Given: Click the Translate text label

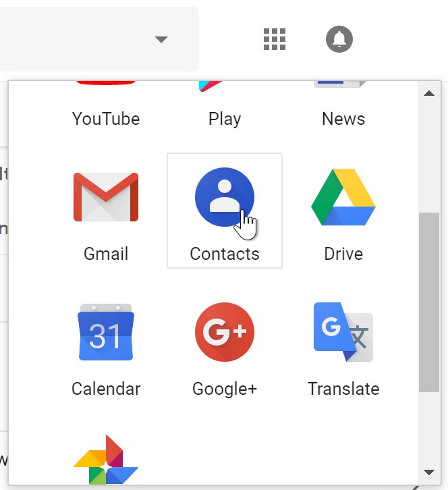Looking at the screenshot, I should coord(343,389).
